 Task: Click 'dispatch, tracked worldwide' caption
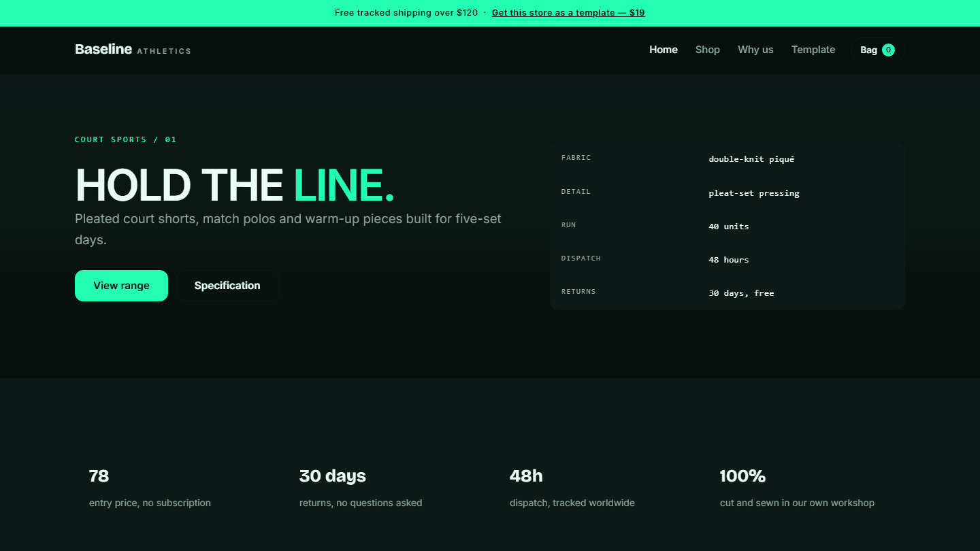coord(572,503)
